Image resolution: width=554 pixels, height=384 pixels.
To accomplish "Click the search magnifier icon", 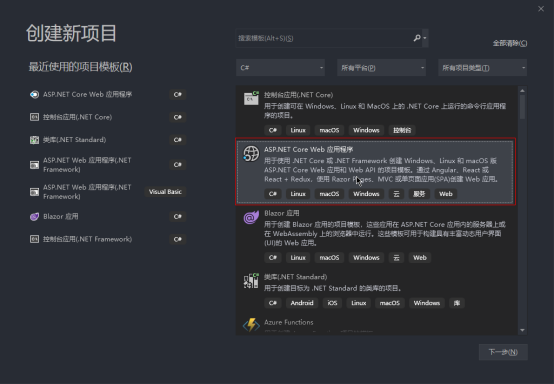I will click(x=417, y=38).
